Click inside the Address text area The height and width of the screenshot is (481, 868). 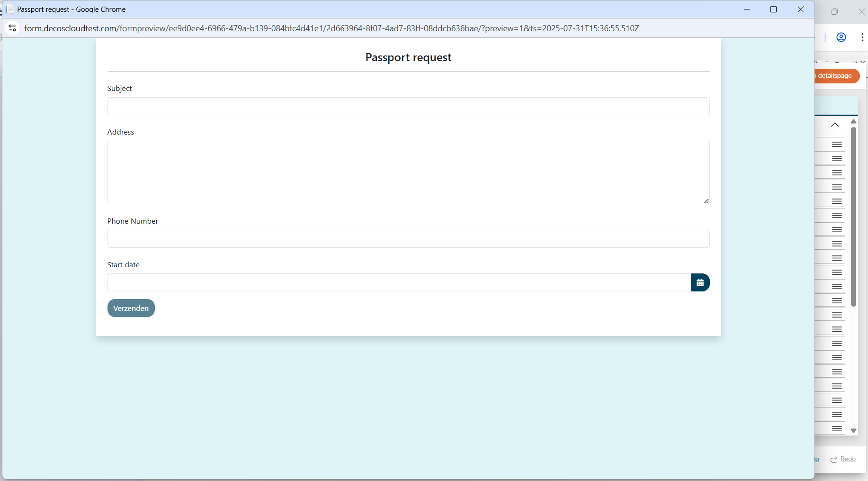pos(408,172)
